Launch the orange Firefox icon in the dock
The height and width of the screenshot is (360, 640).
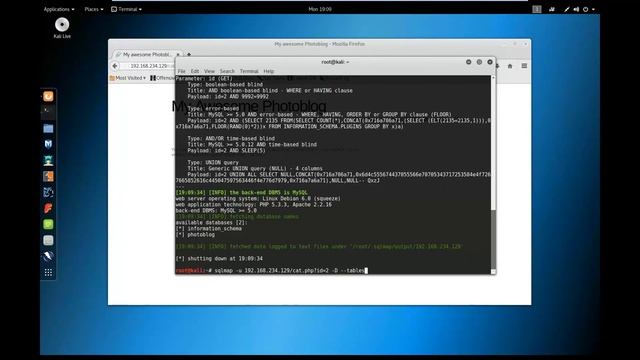[48, 96]
